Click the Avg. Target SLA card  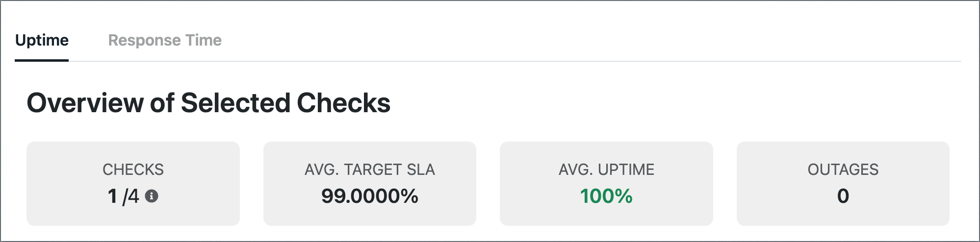tap(370, 184)
